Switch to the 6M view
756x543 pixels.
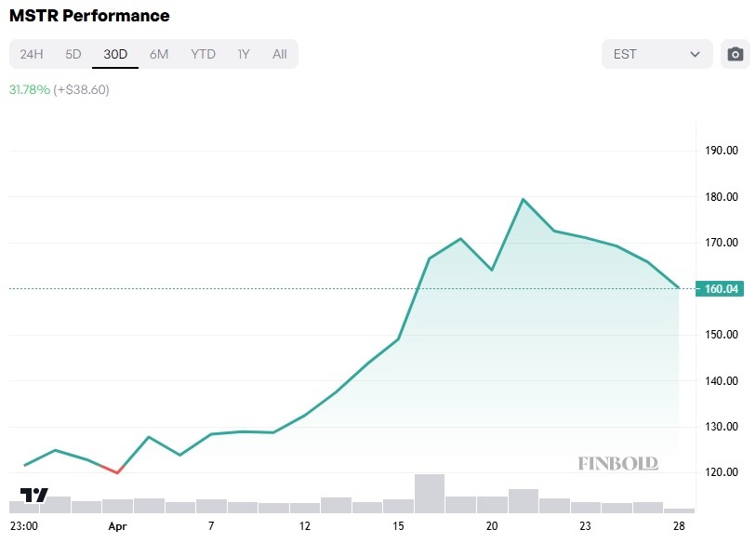click(x=158, y=54)
